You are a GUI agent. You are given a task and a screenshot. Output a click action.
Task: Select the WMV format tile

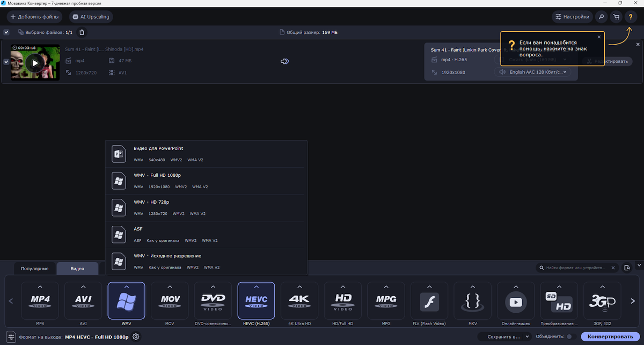(126, 301)
